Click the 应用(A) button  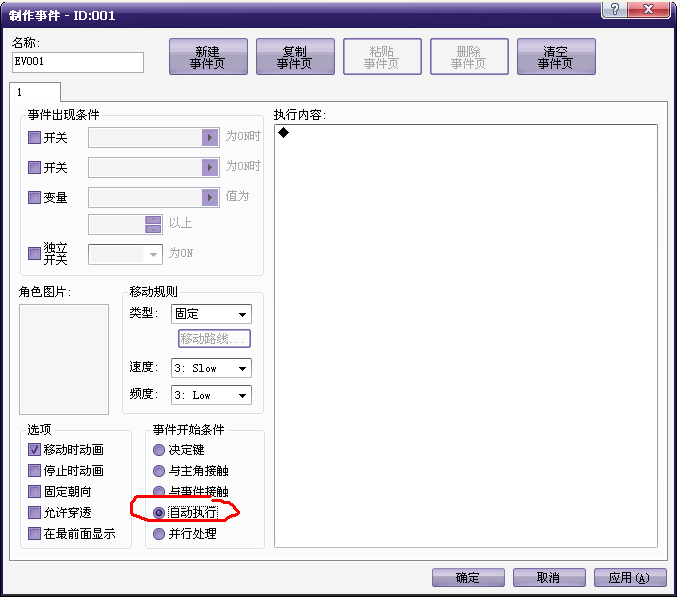(x=630, y=578)
